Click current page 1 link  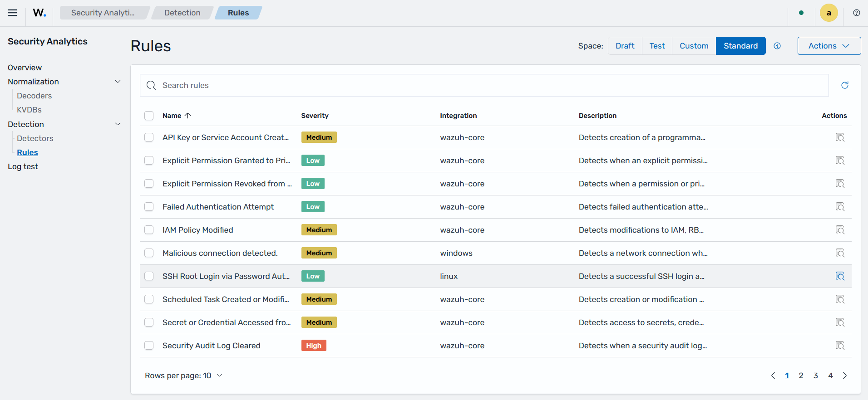pos(787,376)
